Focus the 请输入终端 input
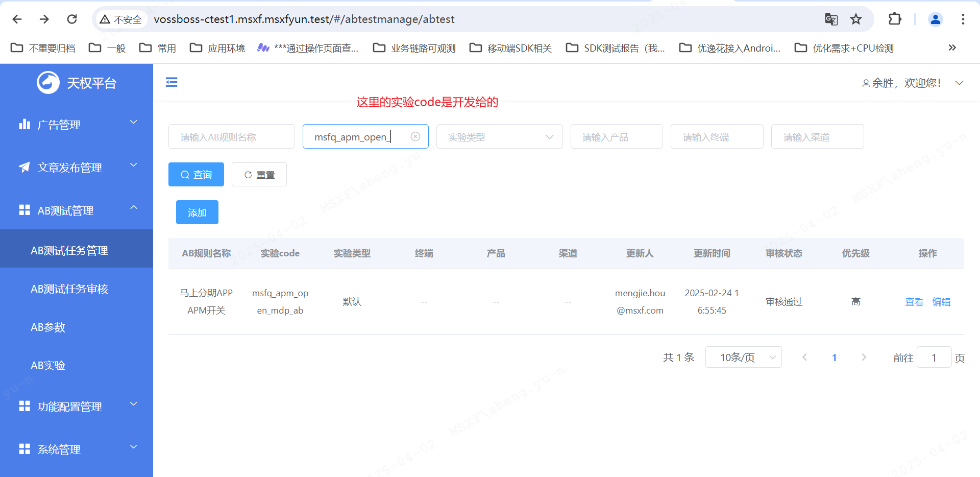Viewport: 980px width, 477px height. (717, 136)
